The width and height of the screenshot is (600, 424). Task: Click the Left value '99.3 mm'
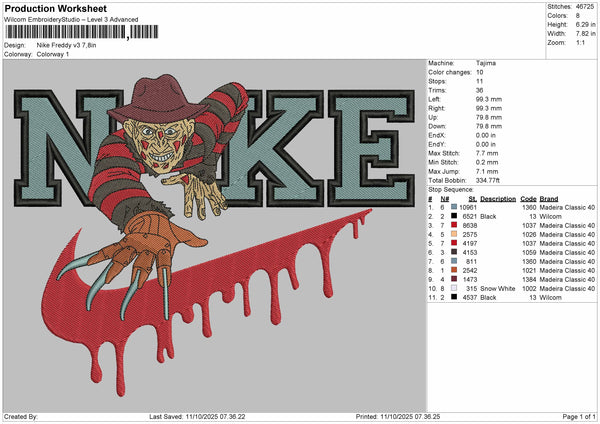[489, 99]
